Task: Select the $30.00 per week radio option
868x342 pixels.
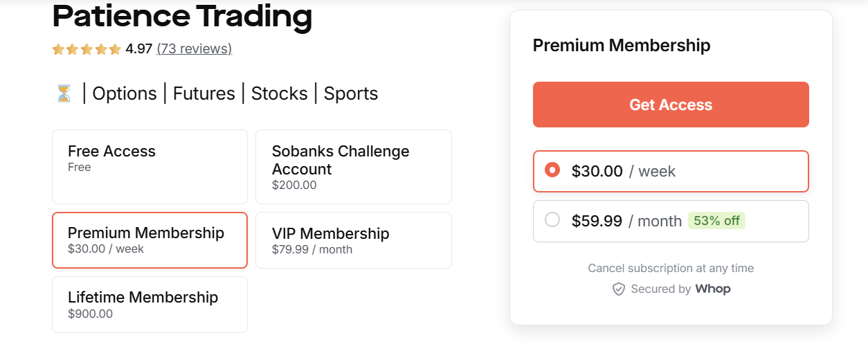Action: point(552,170)
